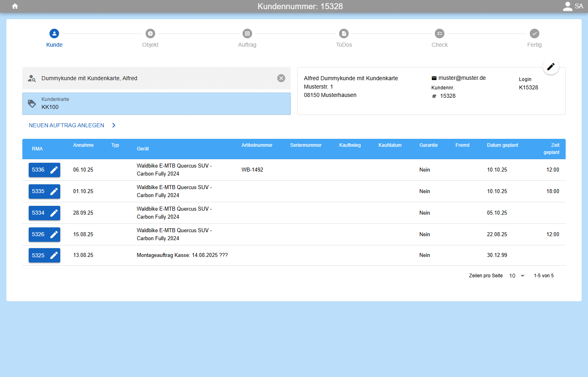
Task: Switch to the Auftrag step
Action: tap(247, 34)
